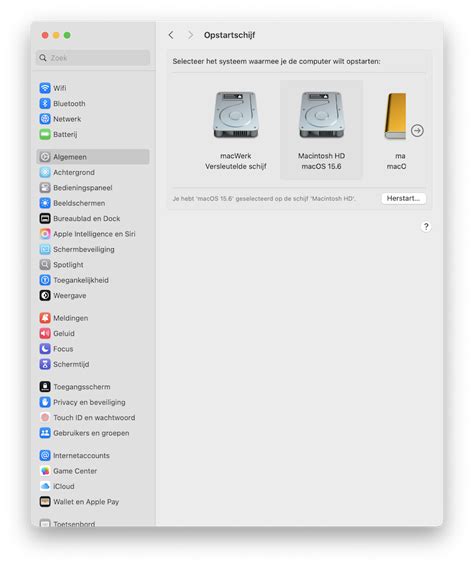Screen dimensions: 474x567
Task: Click the Privacy en beveiliging hand icon
Action: pos(45,402)
